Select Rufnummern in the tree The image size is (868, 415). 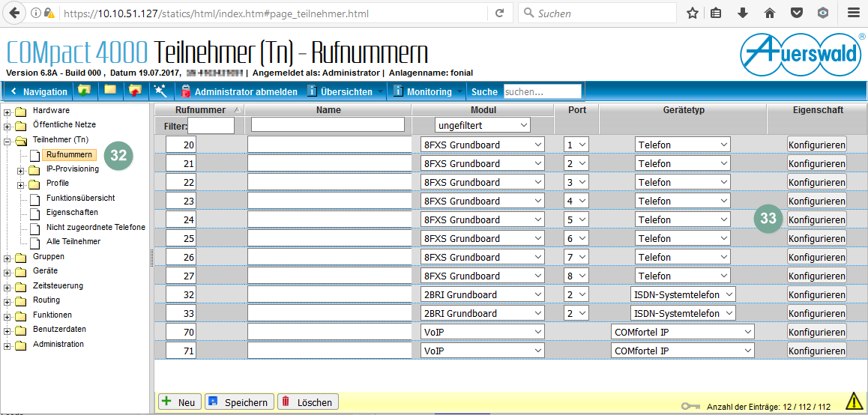[x=69, y=154]
